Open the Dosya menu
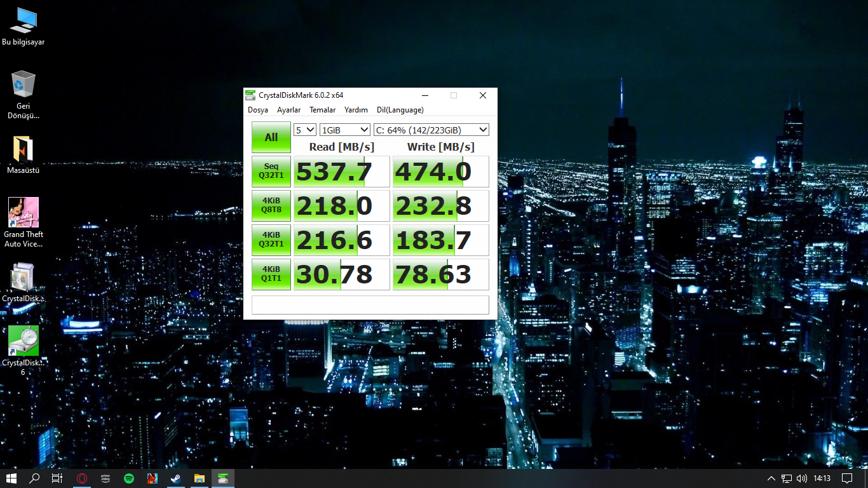Screen dimensions: 868x488 pos(258,110)
